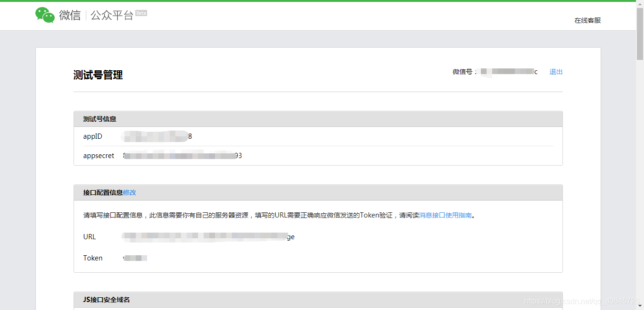Click the appsecret value field
644x310 pixels.
tap(182, 155)
